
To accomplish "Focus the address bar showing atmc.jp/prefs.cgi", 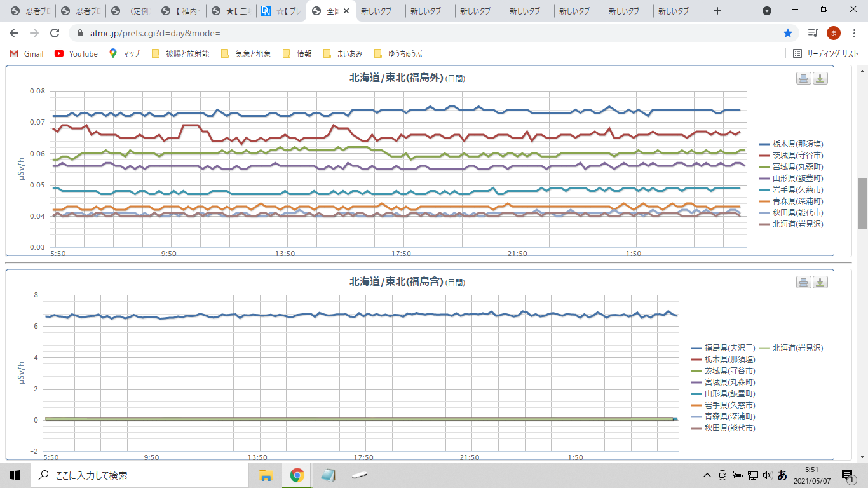I will click(x=426, y=33).
